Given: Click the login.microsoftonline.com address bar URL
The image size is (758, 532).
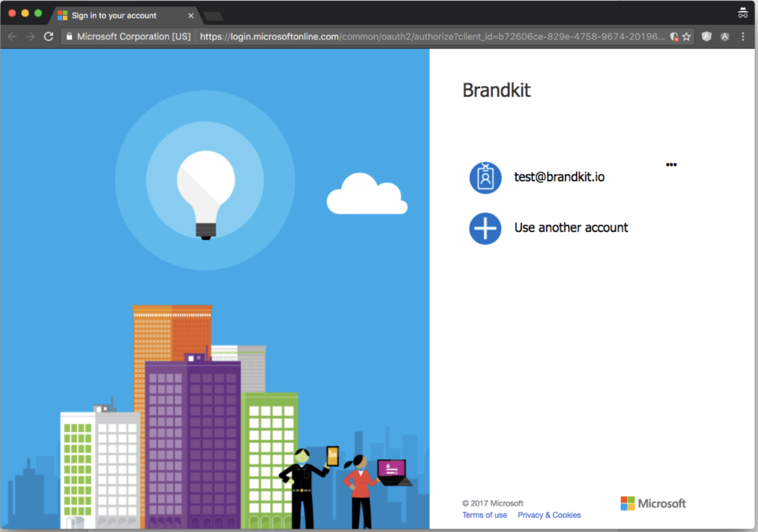Looking at the screenshot, I should 432,37.
